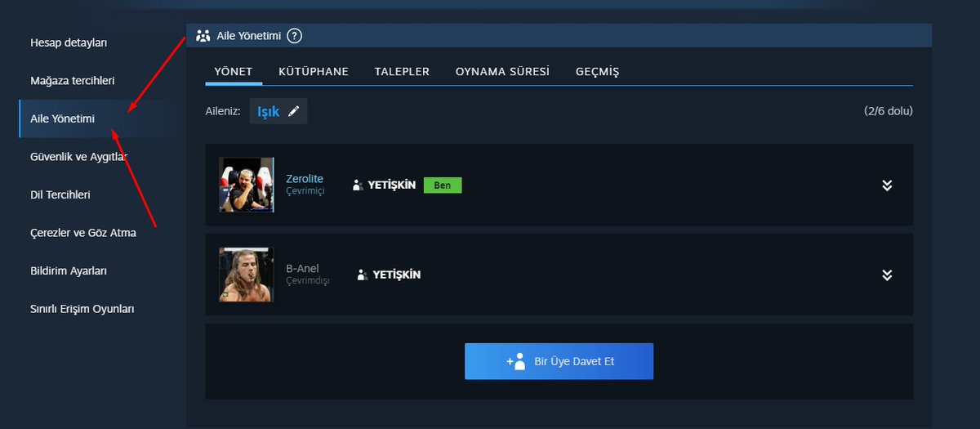Click Zerolite's profile avatar
Viewport: 980px width, 429px height.
247,185
